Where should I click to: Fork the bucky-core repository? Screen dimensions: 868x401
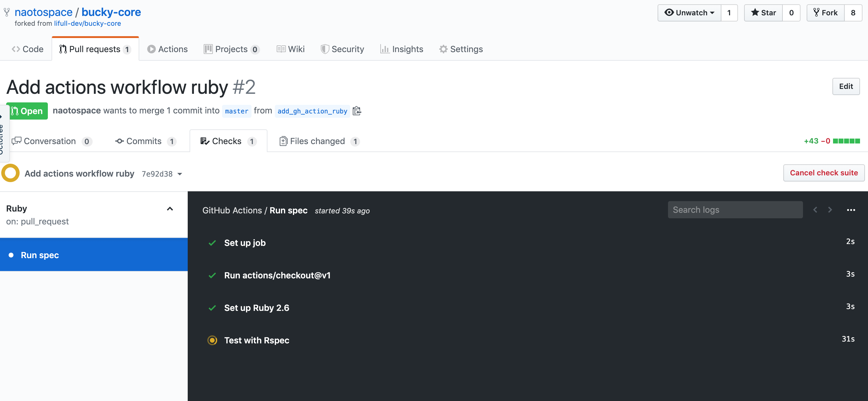pos(825,13)
